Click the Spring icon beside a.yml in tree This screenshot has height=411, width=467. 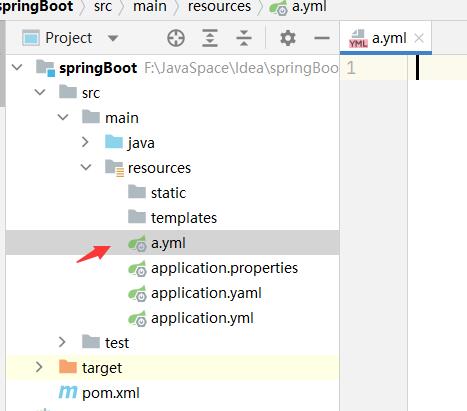click(x=137, y=243)
